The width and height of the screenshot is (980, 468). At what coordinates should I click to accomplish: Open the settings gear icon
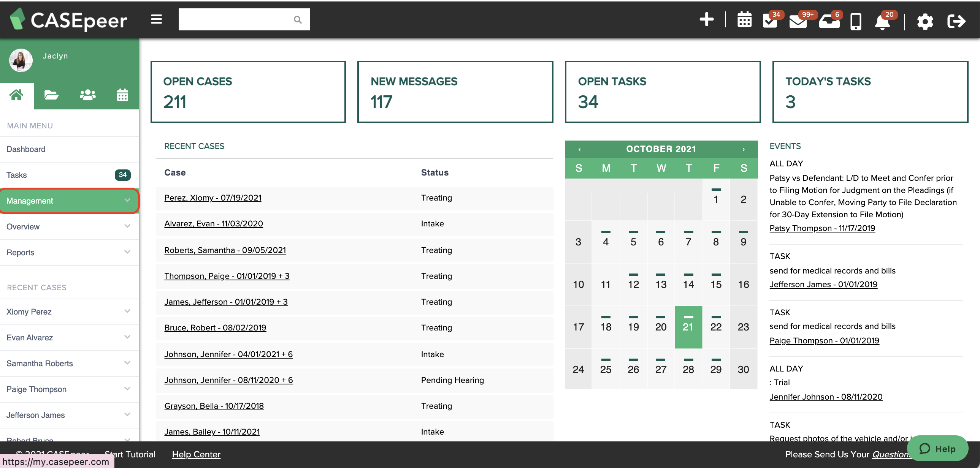click(x=924, y=21)
